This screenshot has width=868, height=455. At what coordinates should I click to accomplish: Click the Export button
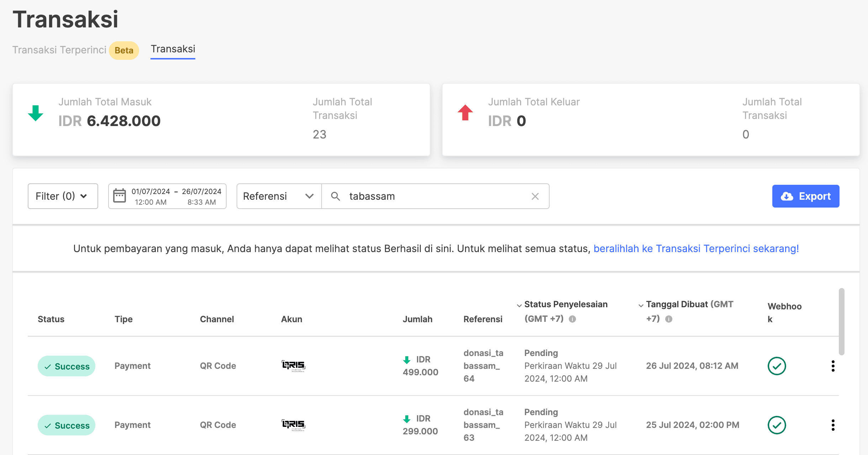[x=805, y=196]
